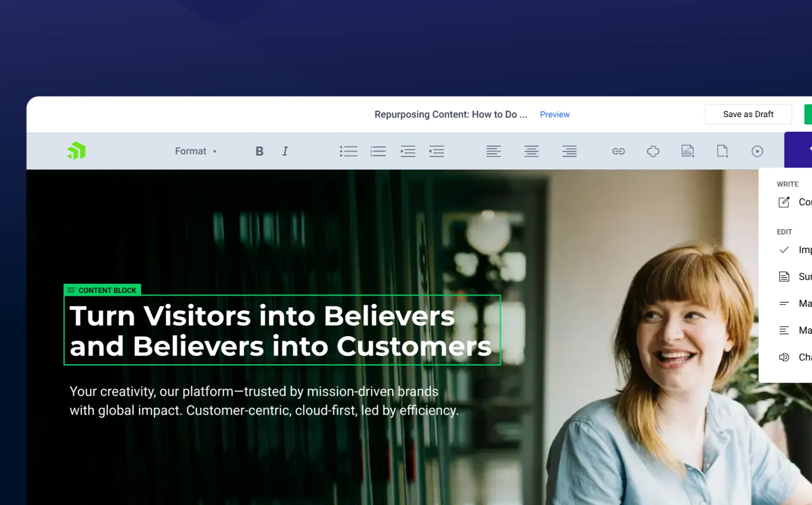Choose the document-icon summarize item

point(795,276)
